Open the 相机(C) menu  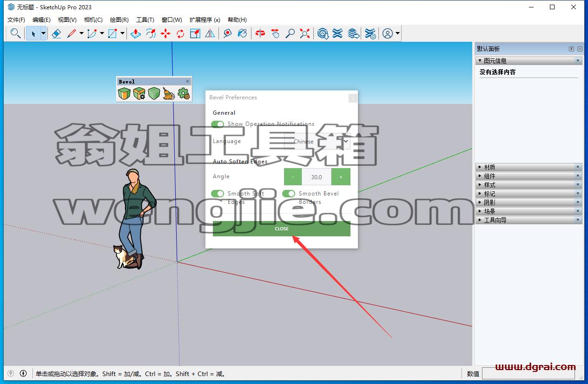pyautogui.click(x=93, y=20)
